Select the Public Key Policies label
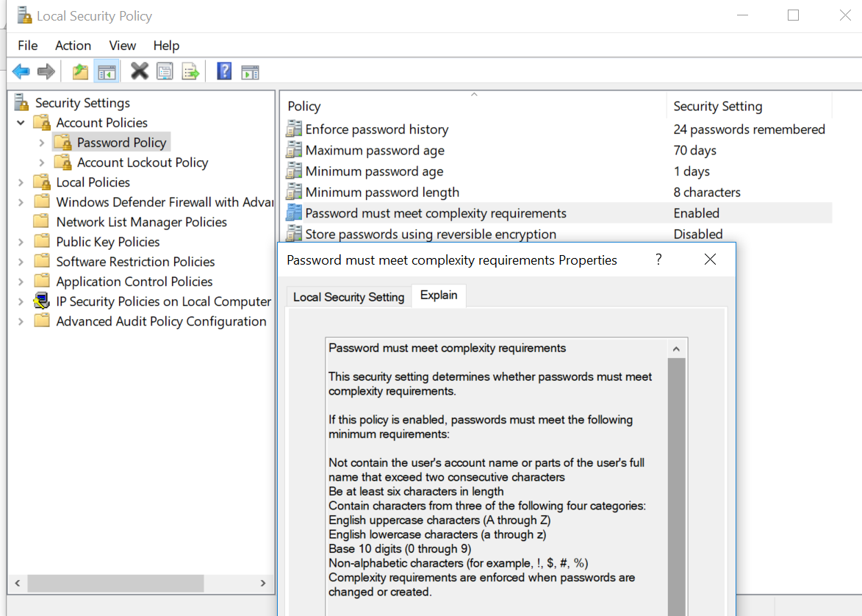This screenshot has height=616, width=862. [108, 241]
